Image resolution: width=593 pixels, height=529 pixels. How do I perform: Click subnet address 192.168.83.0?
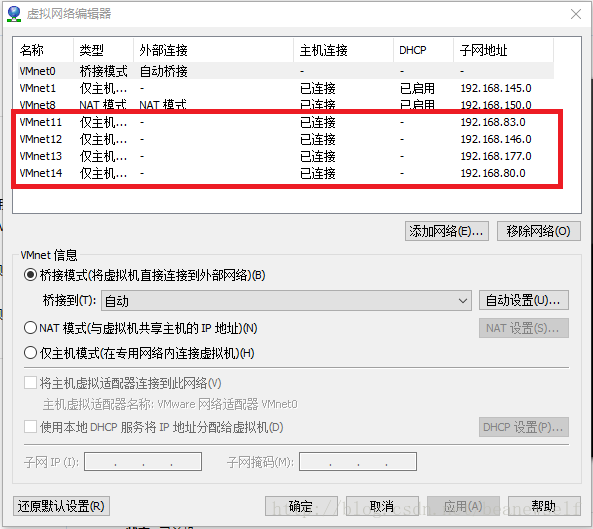(x=493, y=122)
